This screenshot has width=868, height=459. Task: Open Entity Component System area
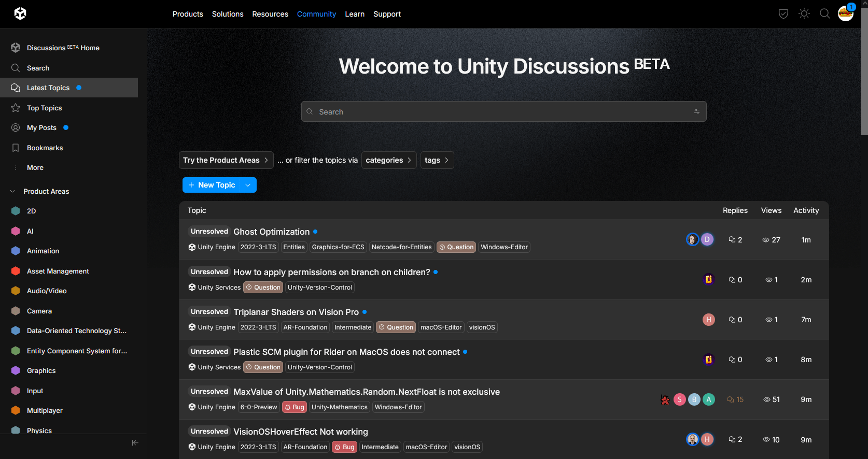[x=69, y=351]
